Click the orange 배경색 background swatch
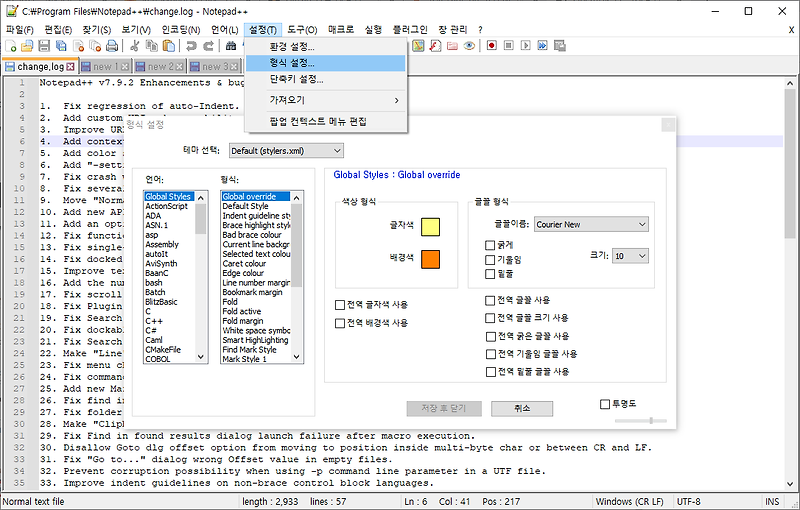The image size is (800, 510). click(430, 259)
